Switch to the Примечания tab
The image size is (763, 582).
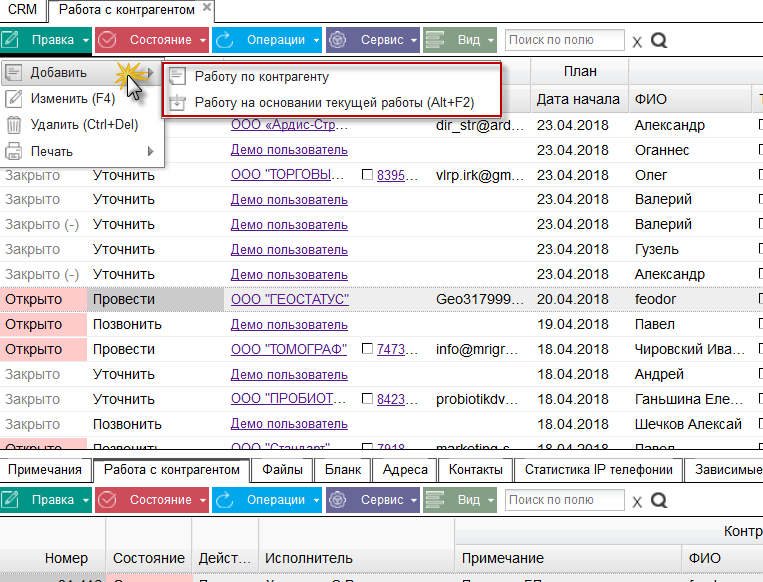[45, 470]
